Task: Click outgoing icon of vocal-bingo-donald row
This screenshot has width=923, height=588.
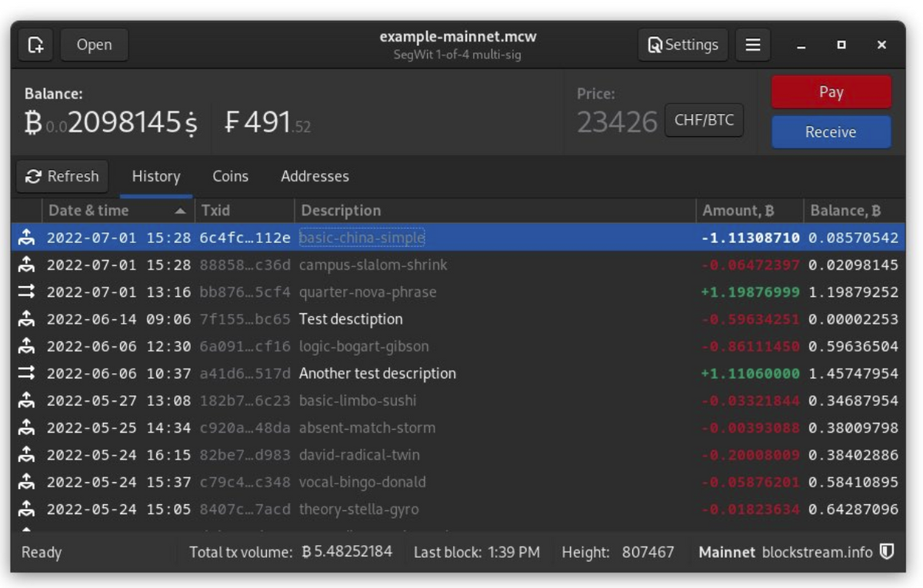Action: tap(27, 483)
